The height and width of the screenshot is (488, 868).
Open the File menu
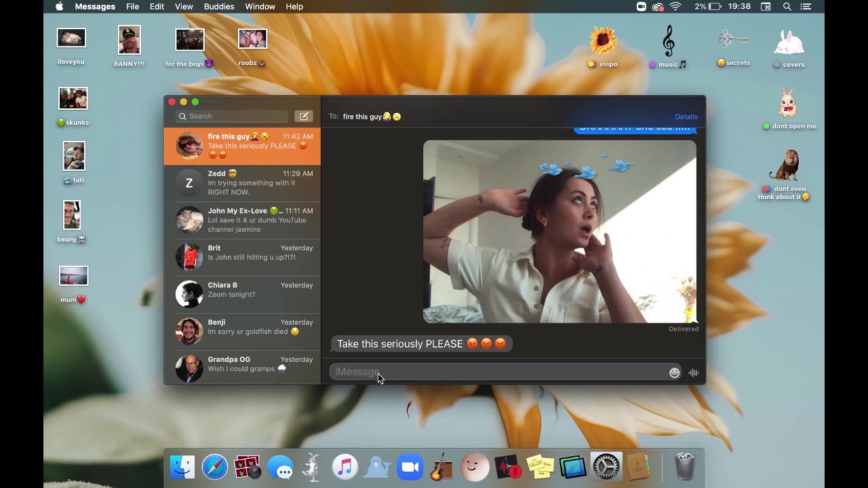coord(132,7)
